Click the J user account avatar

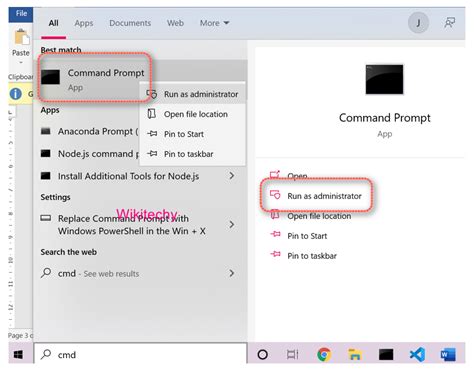coord(418,23)
